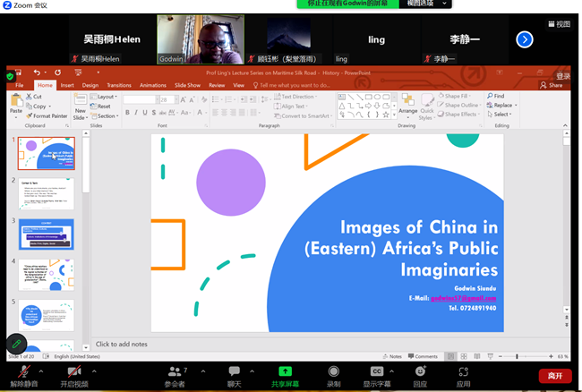Click the red leave (离开) button
This screenshot has width=582, height=392.
554,376
